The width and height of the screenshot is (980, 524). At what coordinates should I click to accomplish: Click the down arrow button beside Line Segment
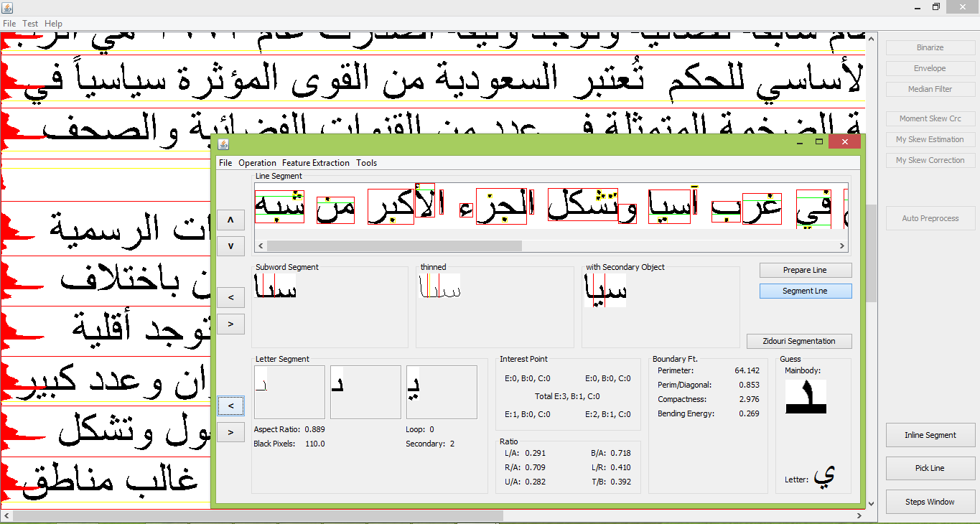point(230,245)
